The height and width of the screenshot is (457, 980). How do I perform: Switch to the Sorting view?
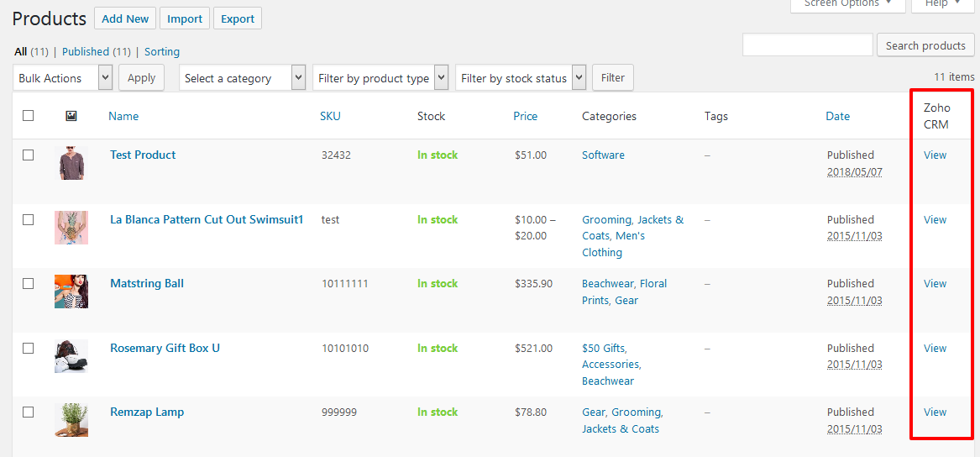[162, 52]
